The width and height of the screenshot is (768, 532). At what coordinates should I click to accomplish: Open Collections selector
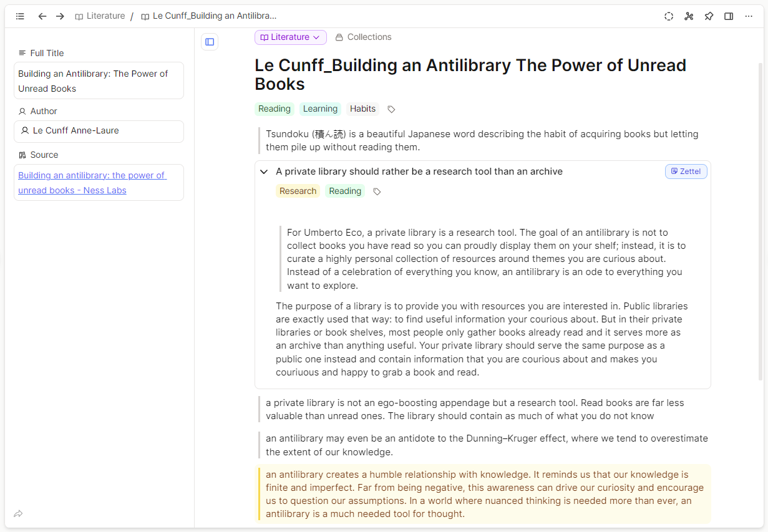click(x=363, y=37)
